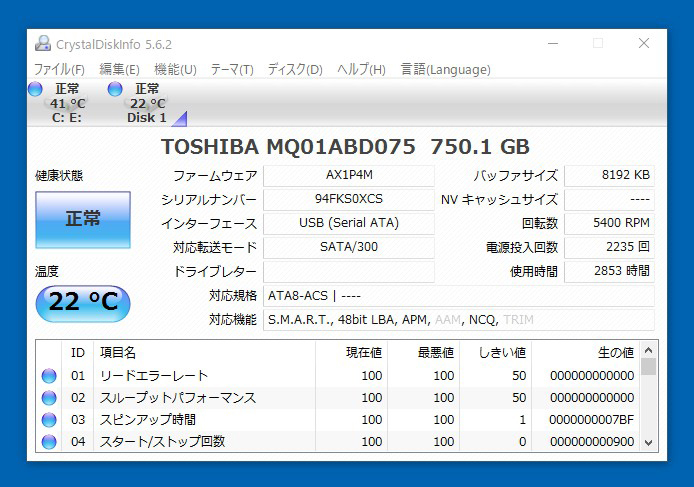Open the ディスク(D) menu
694x487 pixels.
coord(295,69)
